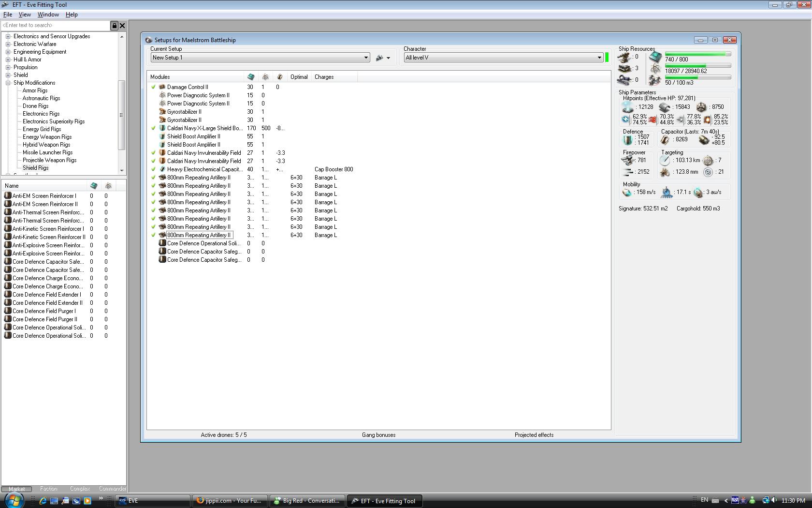
Task: Toggle the first Caldari Navy Invulnerability Field checkmark
Action: coord(154,153)
